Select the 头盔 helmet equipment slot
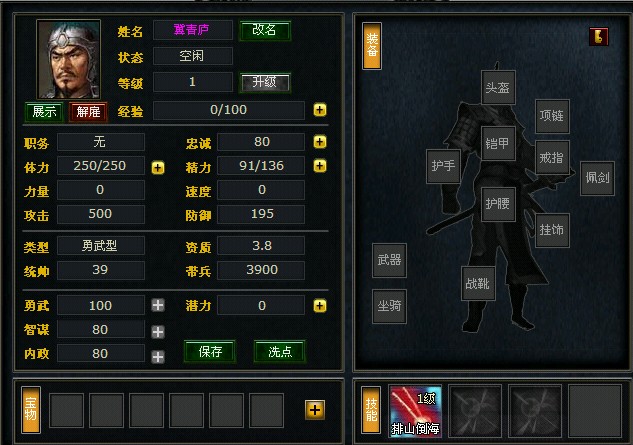The width and height of the screenshot is (633, 445). [x=498, y=88]
